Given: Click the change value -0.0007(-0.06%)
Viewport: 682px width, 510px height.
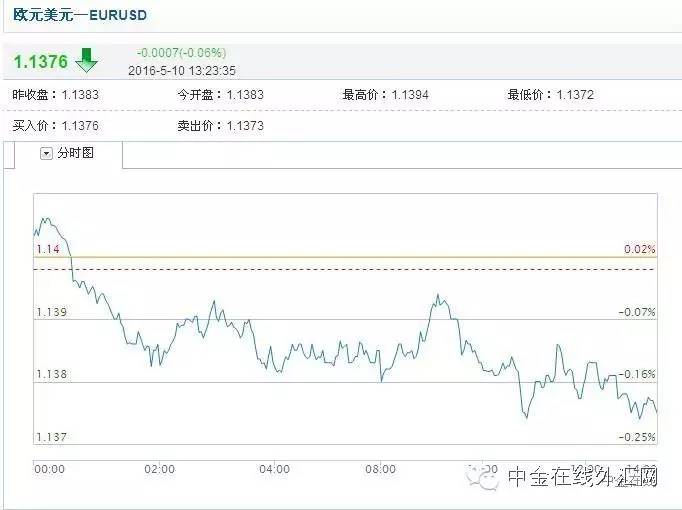Looking at the screenshot, I should coord(181,53).
